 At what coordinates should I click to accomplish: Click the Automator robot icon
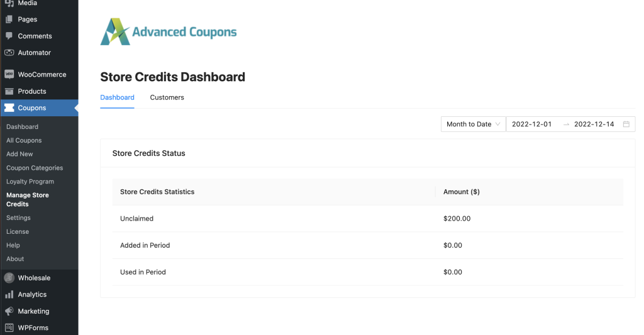(x=9, y=53)
